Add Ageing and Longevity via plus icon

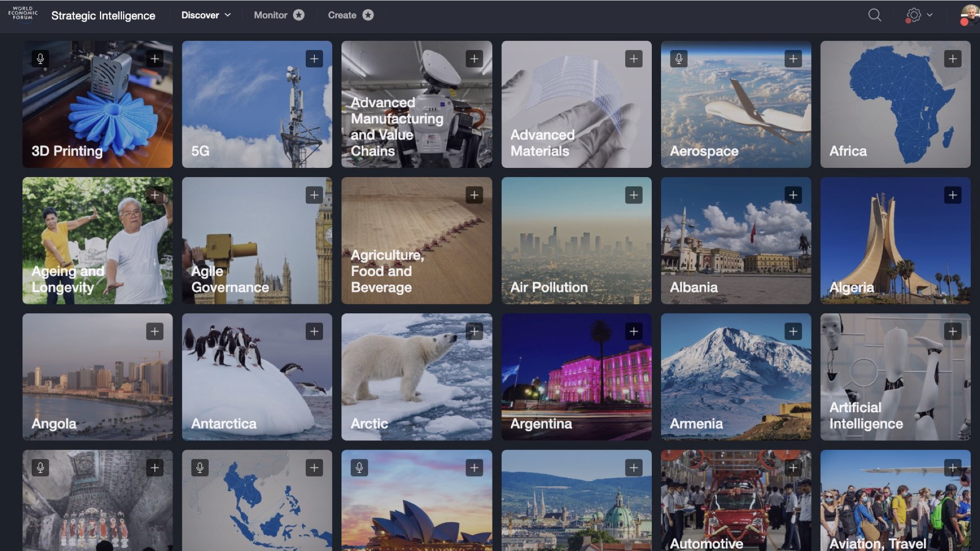tap(155, 195)
